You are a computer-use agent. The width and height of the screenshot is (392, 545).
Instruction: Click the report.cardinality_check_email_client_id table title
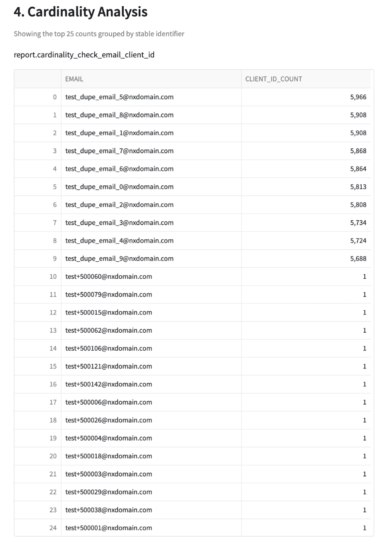84,54
